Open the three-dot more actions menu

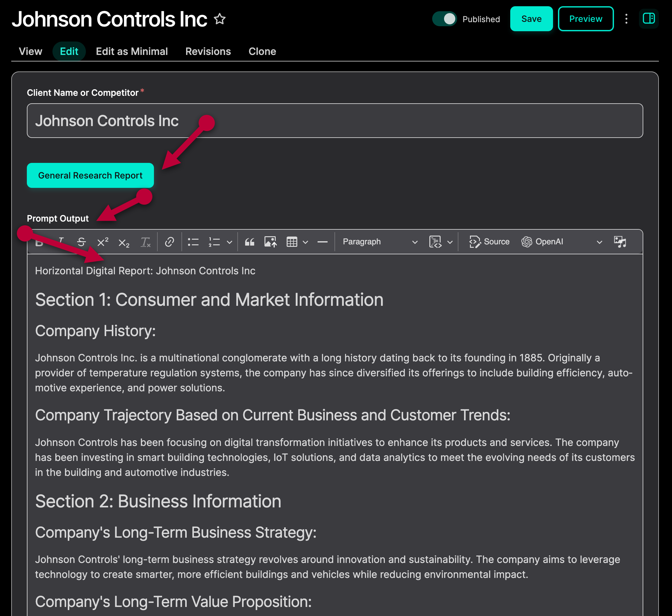626,19
